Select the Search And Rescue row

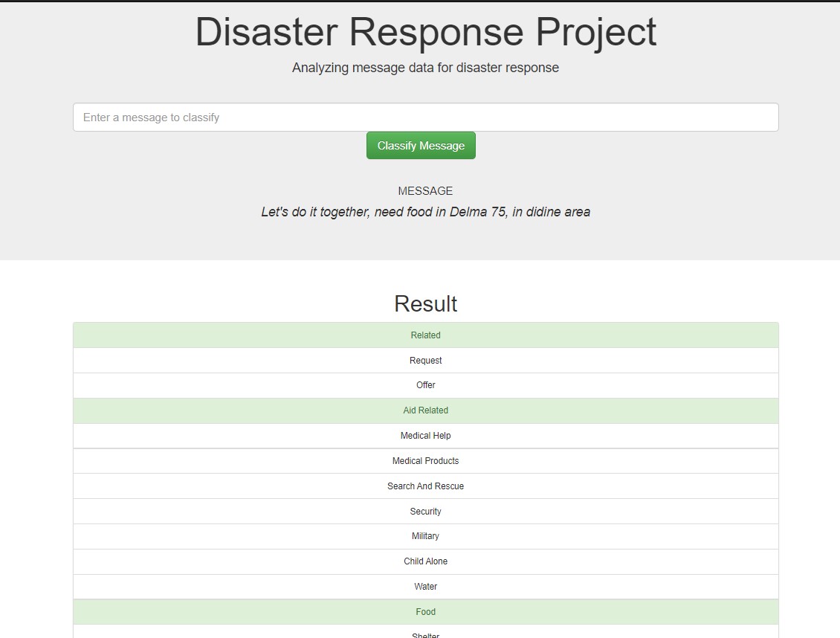tap(425, 486)
